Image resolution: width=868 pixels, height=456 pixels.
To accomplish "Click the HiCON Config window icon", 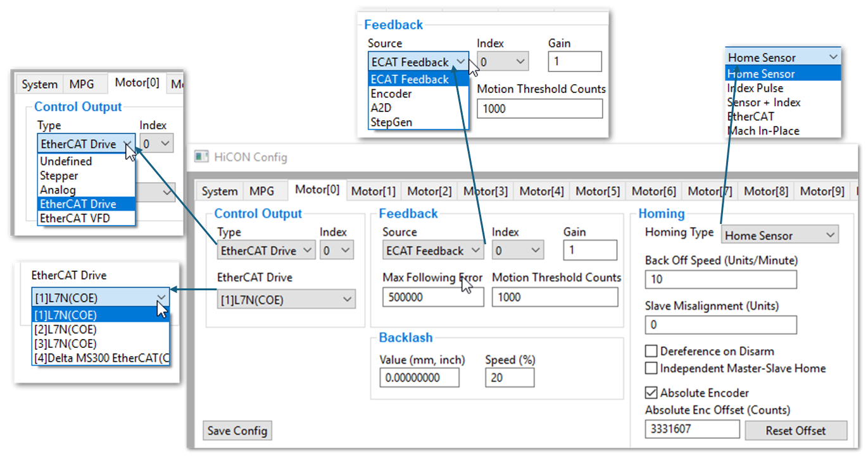I will pyautogui.click(x=201, y=156).
